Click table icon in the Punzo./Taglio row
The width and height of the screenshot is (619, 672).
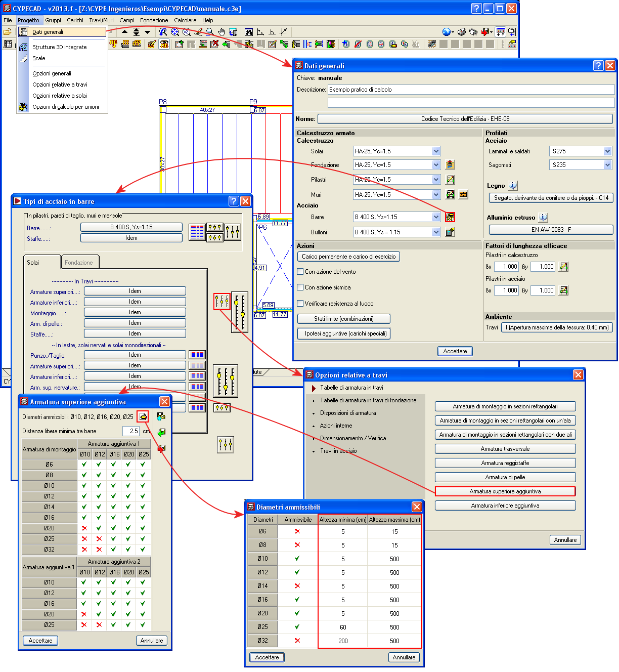point(197,355)
